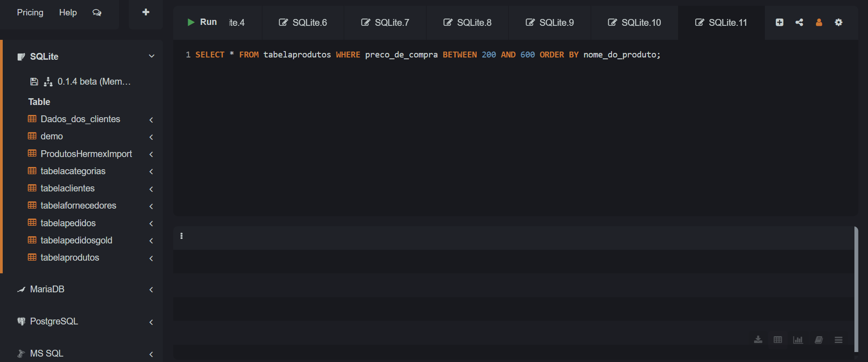Click the tabelafornecedores table name

pos(78,205)
